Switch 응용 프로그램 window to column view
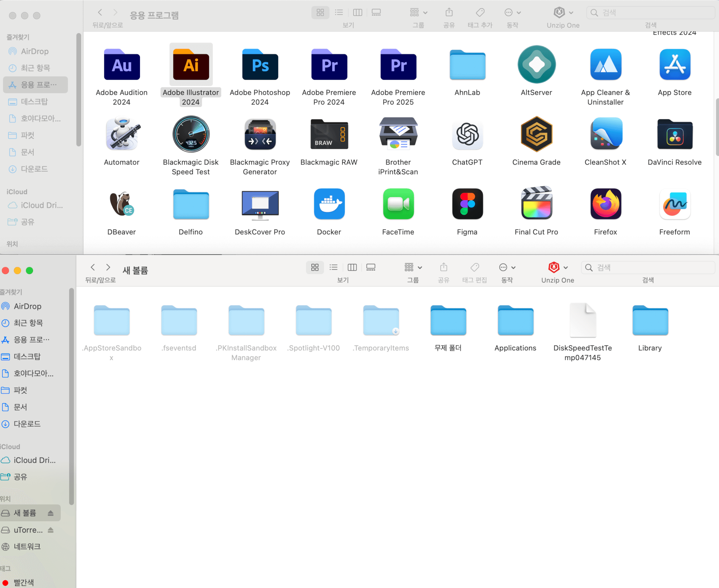Viewport: 719px width, 588px height. [x=357, y=13]
